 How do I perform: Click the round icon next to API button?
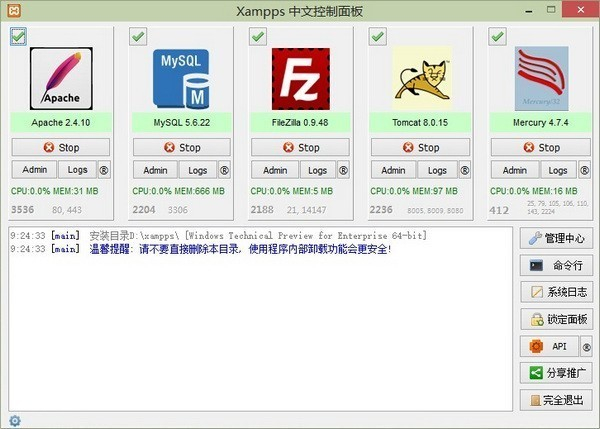586,346
